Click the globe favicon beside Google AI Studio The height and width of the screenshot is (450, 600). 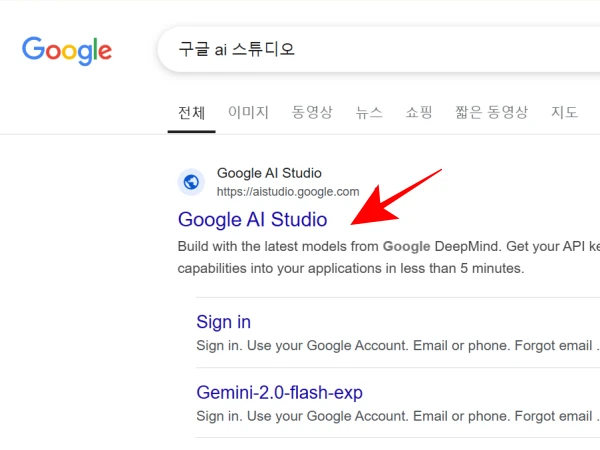191,182
